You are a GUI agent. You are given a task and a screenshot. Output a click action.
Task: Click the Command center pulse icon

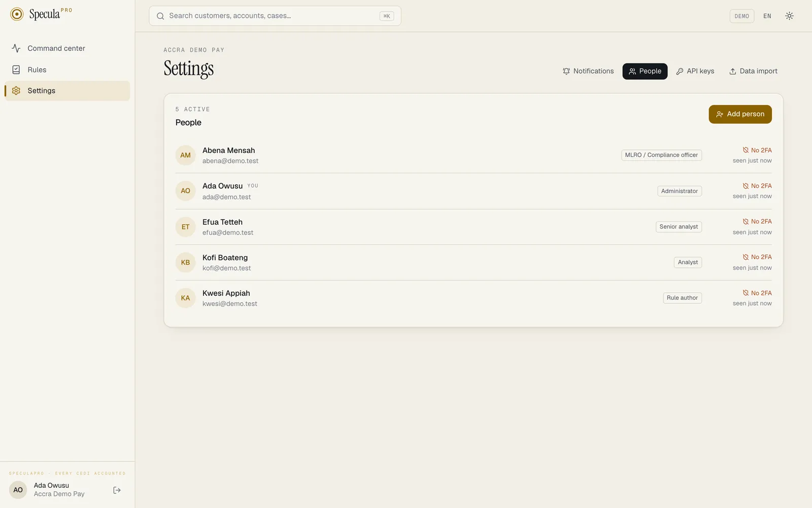pyautogui.click(x=16, y=48)
